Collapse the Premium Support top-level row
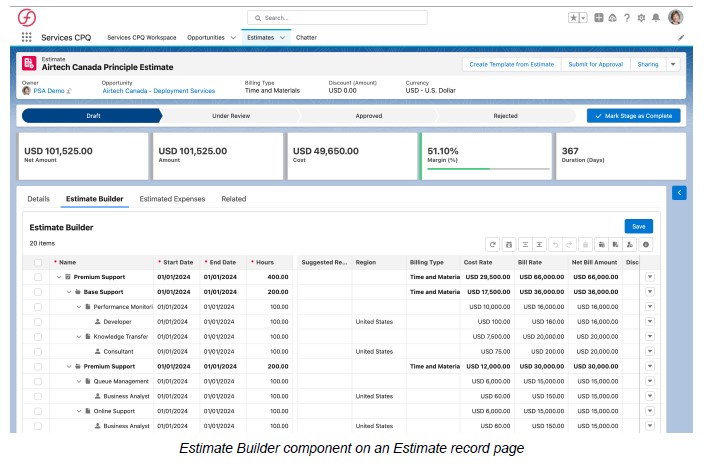The height and width of the screenshot is (471, 714). click(59, 277)
